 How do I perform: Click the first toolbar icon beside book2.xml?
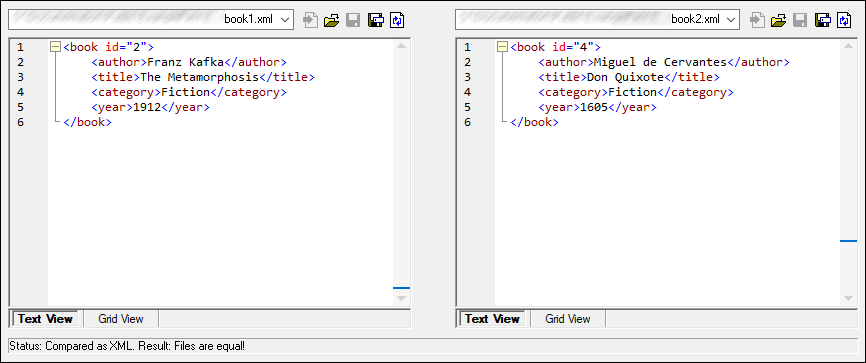click(x=757, y=20)
